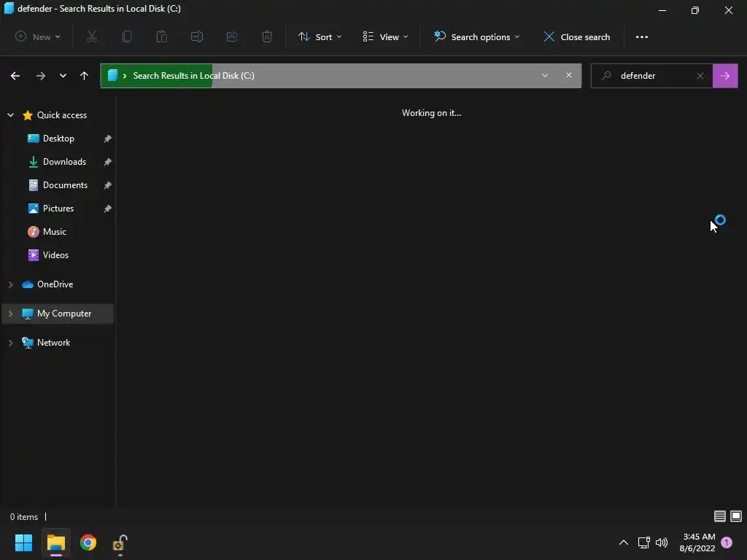
Task: Toggle the pin next to Documents
Action: click(108, 185)
